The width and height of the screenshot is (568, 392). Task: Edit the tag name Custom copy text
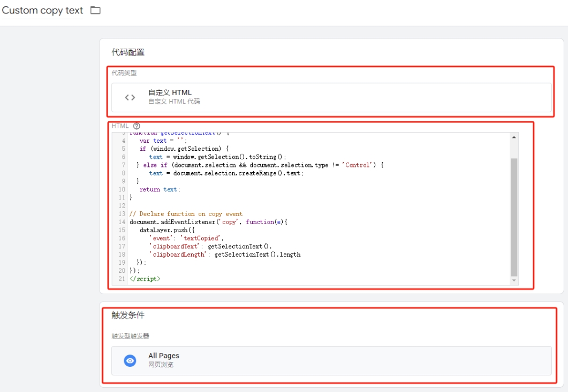tap(42, 11)
